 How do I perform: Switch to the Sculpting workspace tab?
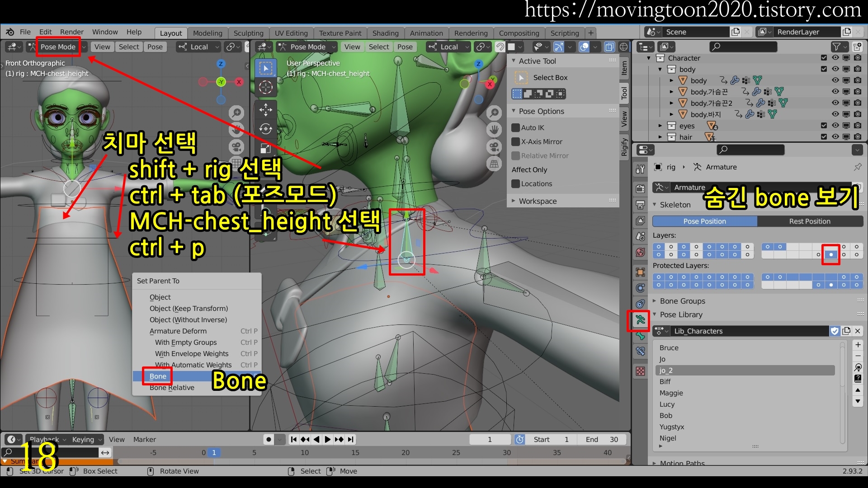tap(248, 33)
